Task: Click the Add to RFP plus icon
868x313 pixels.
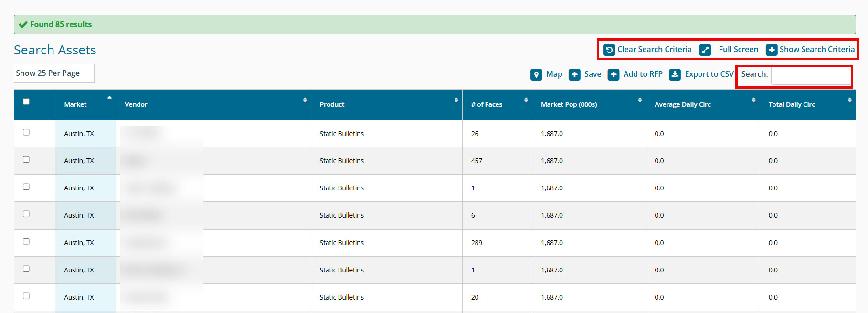Action: (x=614, y=74)
